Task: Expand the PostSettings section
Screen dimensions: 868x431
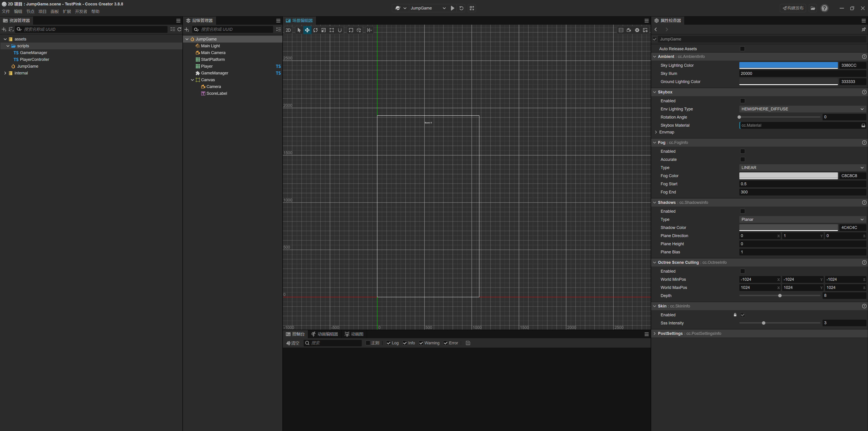Action: click(654, 333)
